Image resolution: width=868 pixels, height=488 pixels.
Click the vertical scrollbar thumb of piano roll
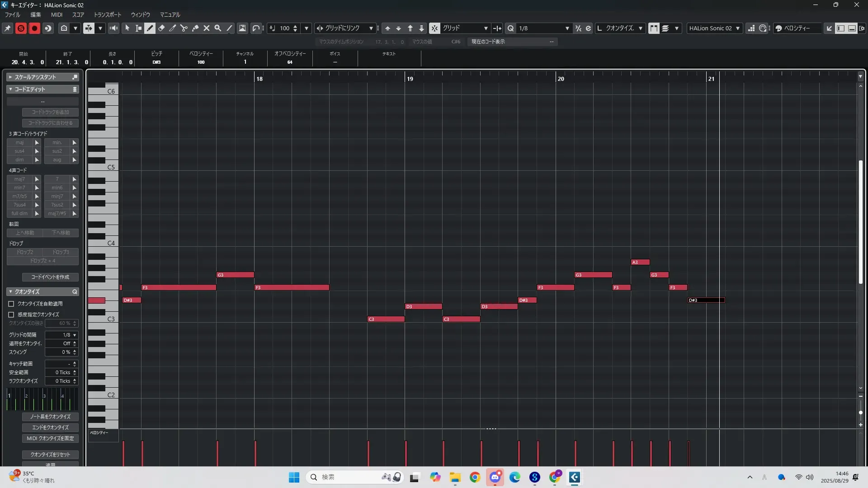pyautogui.click(x=860, y=221)
